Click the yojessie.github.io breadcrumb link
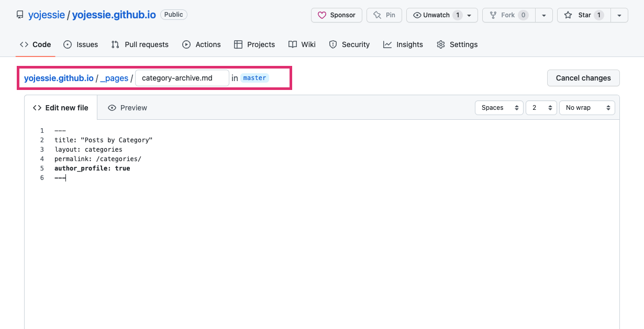Screen dimensions: 644x329 click(59, 78)
